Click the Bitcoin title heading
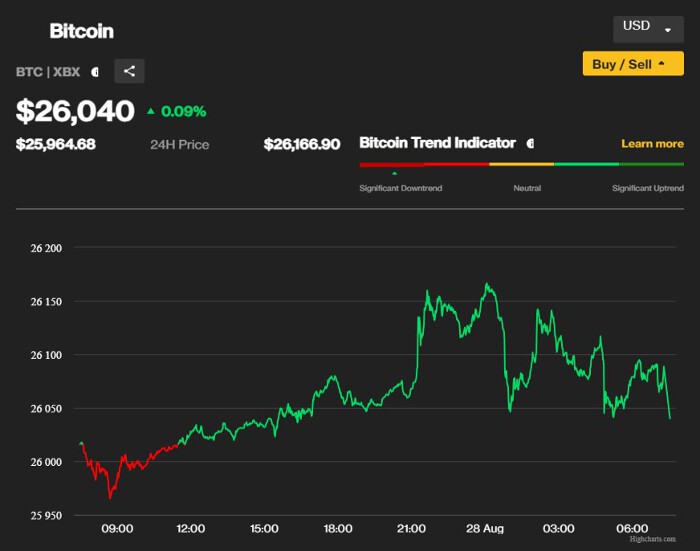The image size is (700, 551). pyautogui.click(x=82, y=31)
